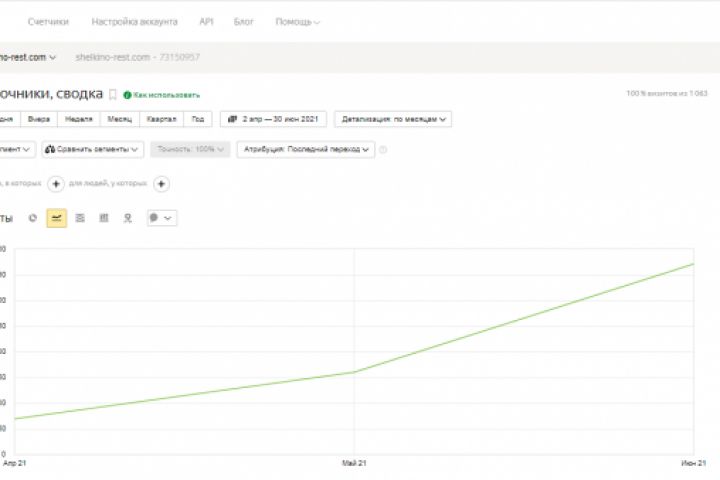Screen dimensions: 720x480
Task: Switch to stacked area chart view
Action: coord(80,218)
